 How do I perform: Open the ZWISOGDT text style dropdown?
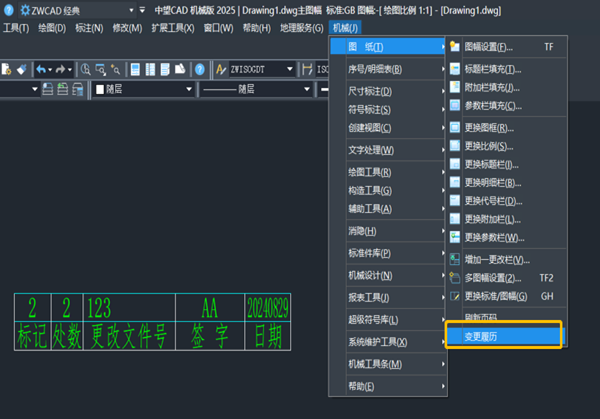(x=290, y=69)
